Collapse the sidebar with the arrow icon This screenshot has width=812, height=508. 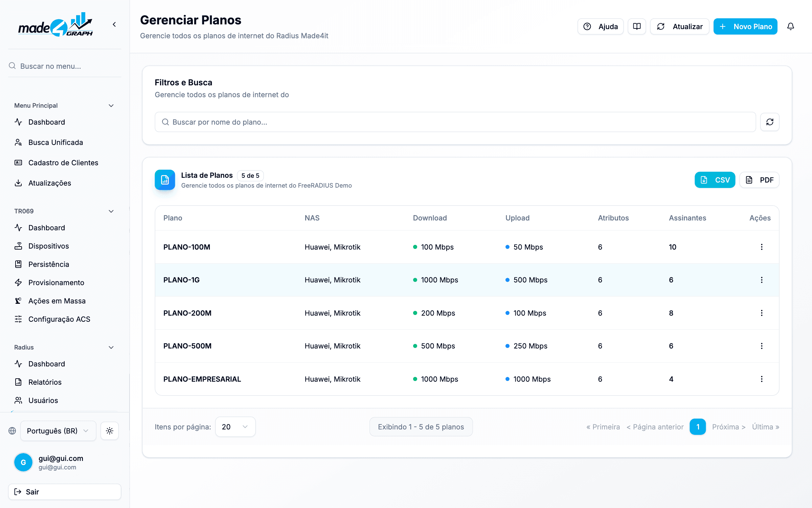click(x=114, y=24)
